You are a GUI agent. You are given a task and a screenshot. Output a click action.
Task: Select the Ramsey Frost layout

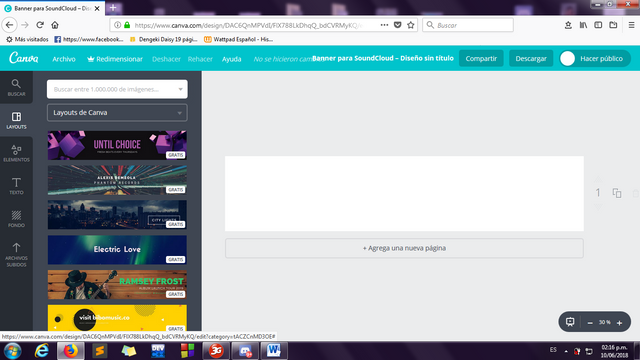pos(117,284)
